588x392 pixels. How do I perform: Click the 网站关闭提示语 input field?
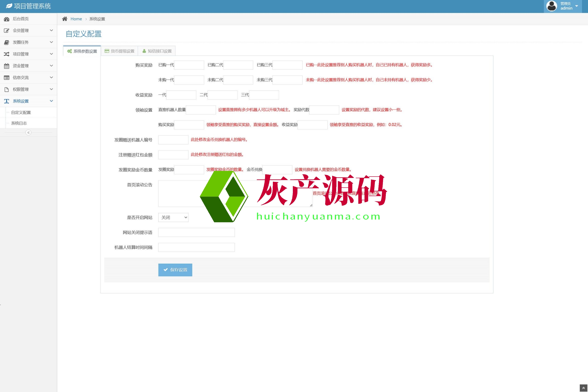[196, 232]
